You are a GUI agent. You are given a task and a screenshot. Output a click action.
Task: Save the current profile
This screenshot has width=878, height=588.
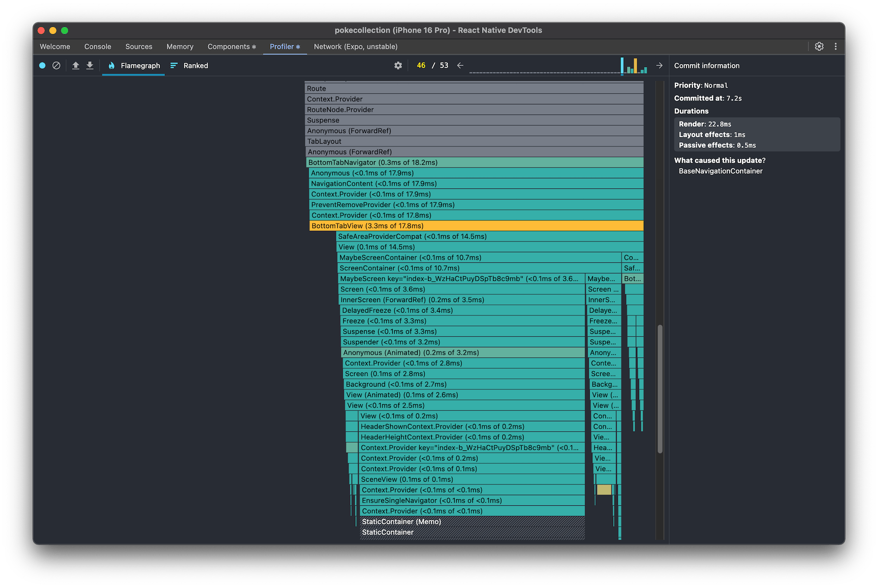[90, 65]
